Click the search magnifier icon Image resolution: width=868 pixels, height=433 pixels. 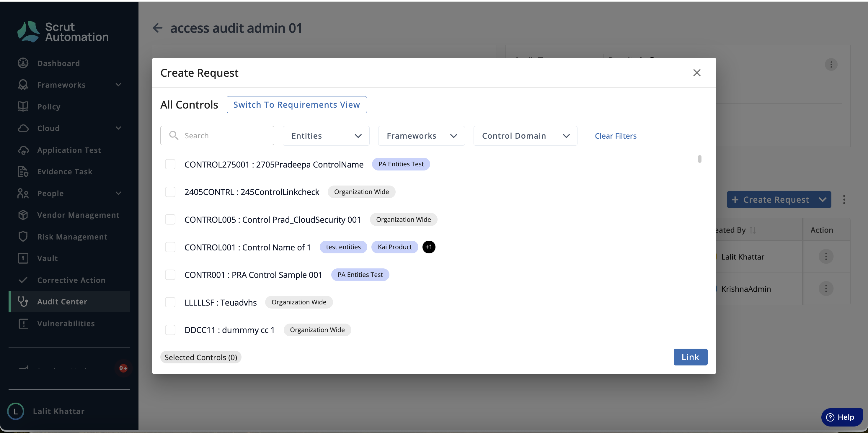174,135
